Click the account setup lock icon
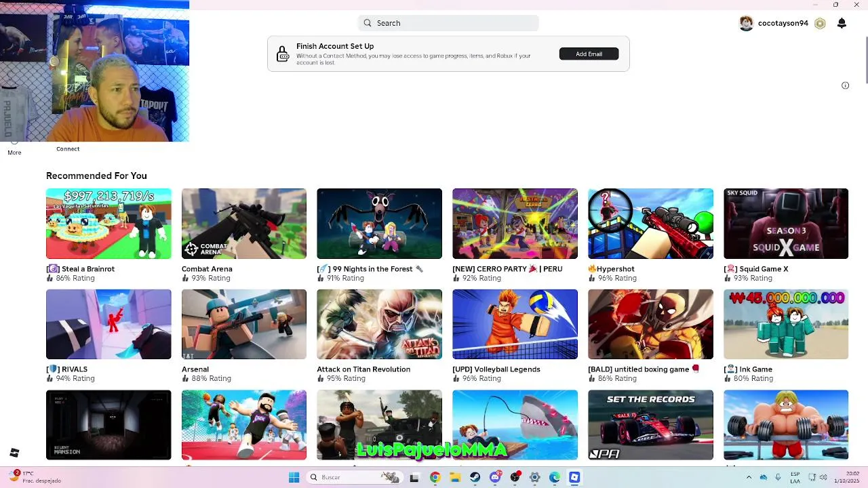This screenshot has height=488, width=868. pos(281,54)
